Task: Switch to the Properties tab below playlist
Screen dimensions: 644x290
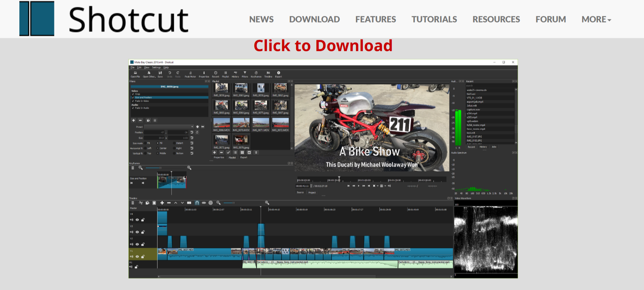Action: pyautogui.click(x=219, y=157)
